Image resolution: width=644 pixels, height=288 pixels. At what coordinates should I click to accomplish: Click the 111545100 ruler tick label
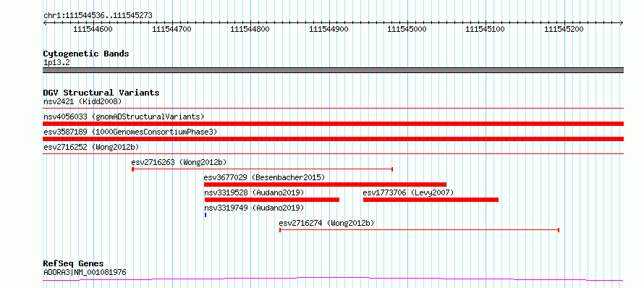(485, 30)
